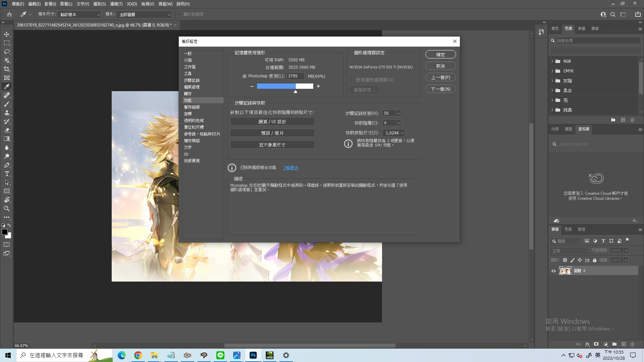Open 樣本 全部圖層 dropdown
This screenshot has width=644, height=362.
145,15
